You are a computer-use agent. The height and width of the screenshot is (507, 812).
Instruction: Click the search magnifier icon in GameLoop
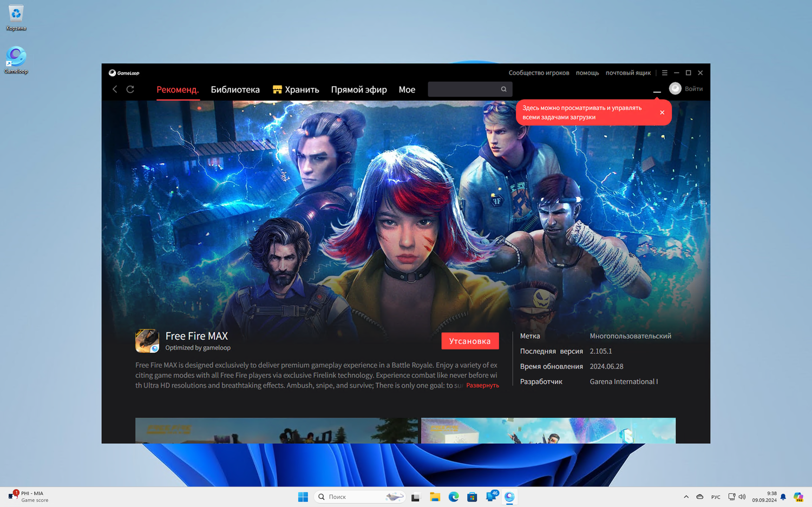pos(503,89)
